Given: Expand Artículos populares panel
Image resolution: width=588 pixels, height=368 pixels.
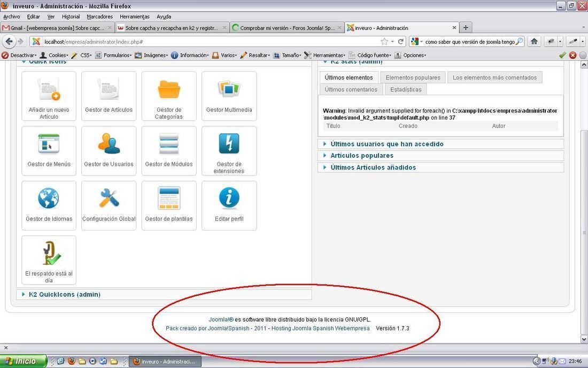Looking at the screenshot, I should [440, 156].
